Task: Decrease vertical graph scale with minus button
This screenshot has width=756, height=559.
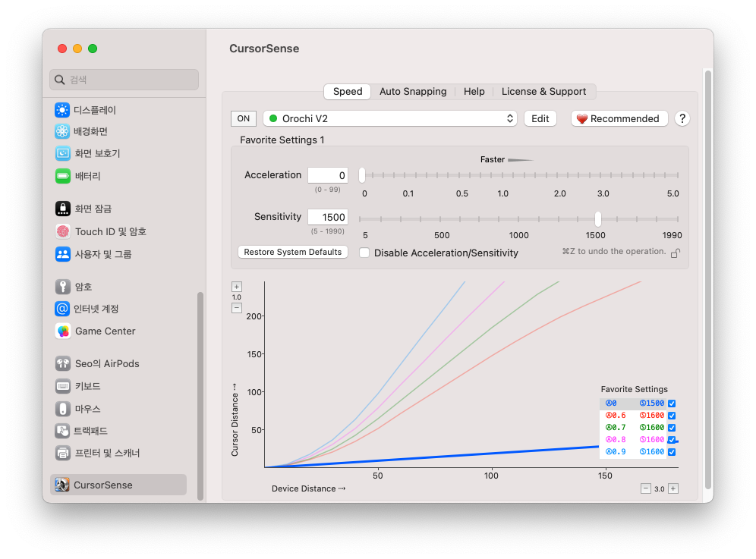Action: point(237,308)
